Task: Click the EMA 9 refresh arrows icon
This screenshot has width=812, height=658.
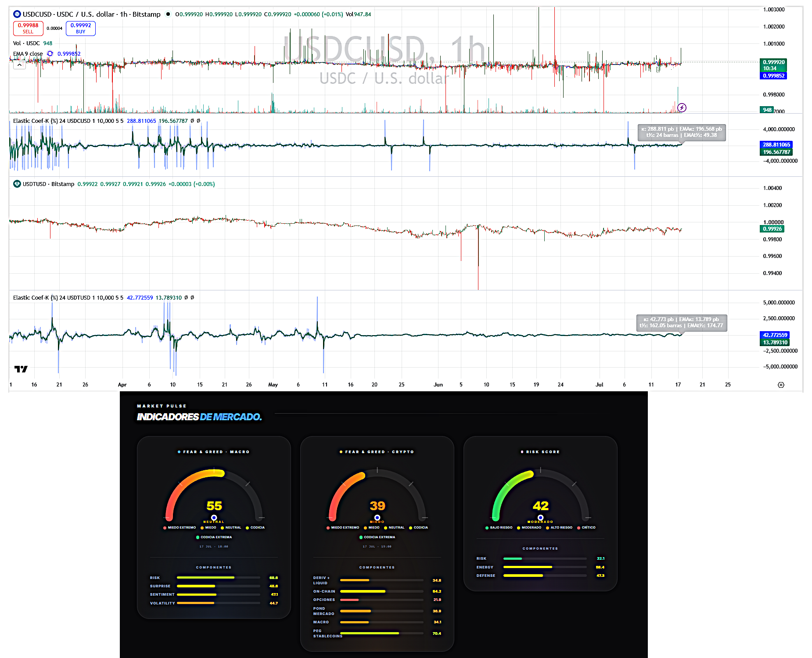Action: (x=50, y=54)
